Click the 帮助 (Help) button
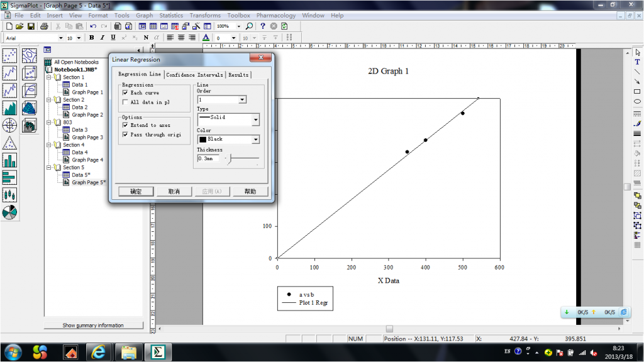This screenshot has width=644, height=362. [x=250, y=191]
